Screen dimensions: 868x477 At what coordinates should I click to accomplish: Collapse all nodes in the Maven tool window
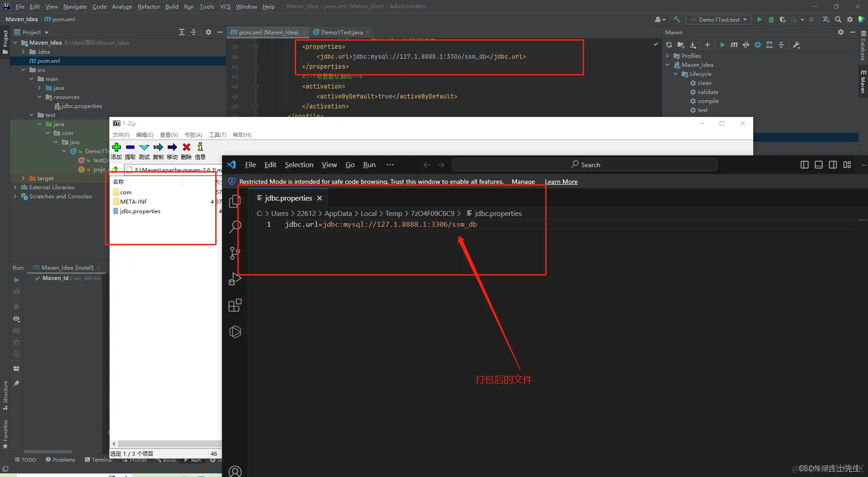pos(781,45)
